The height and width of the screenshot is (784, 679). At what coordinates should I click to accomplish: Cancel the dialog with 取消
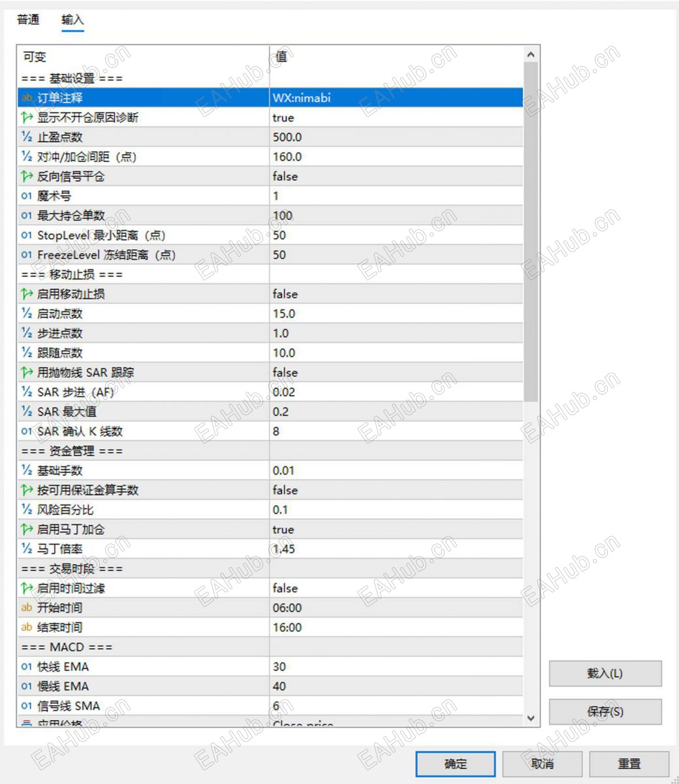(x=543, y=764)
